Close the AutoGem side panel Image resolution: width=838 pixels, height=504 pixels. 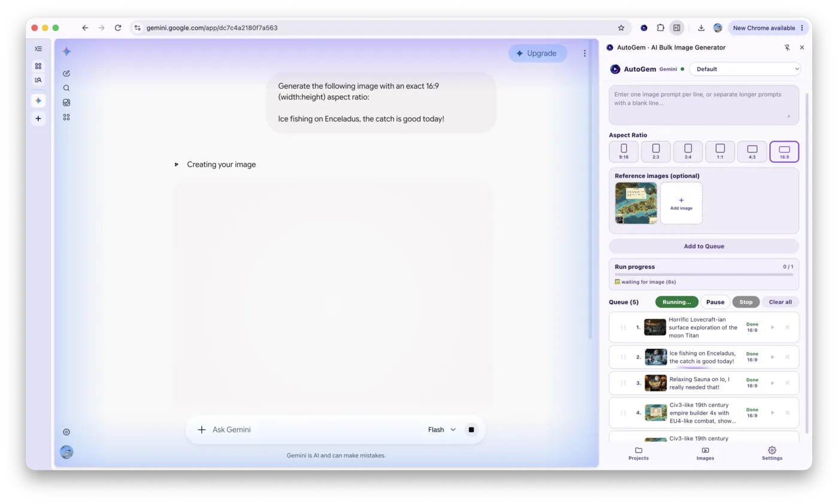[802, 47]
